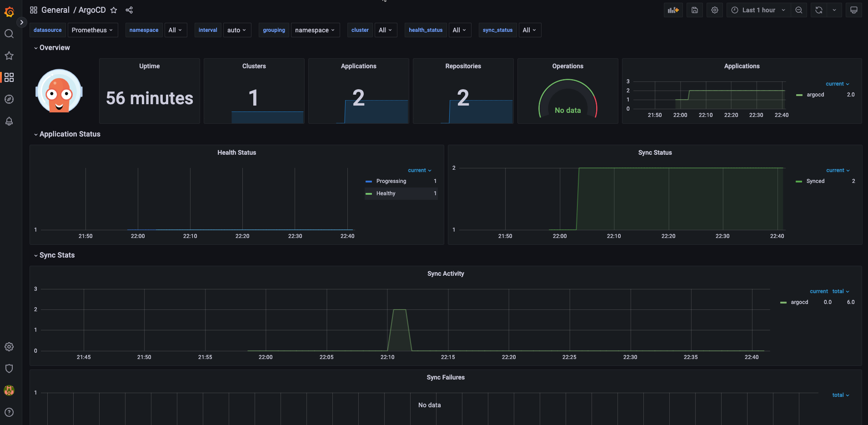This screenshot has height=425, width=868.
Task: Cycle view mode monitor icon
Action: click(854, 10)
